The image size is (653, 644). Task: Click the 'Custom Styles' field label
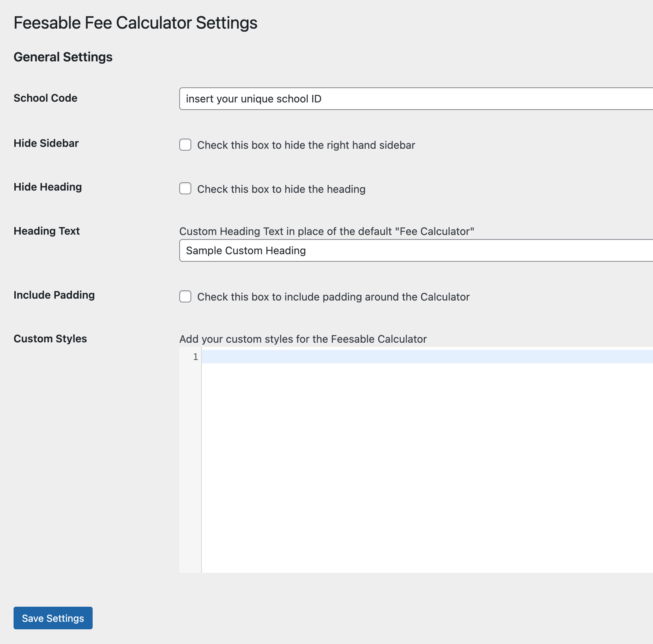pyautogui.click(x=50, y=339)
